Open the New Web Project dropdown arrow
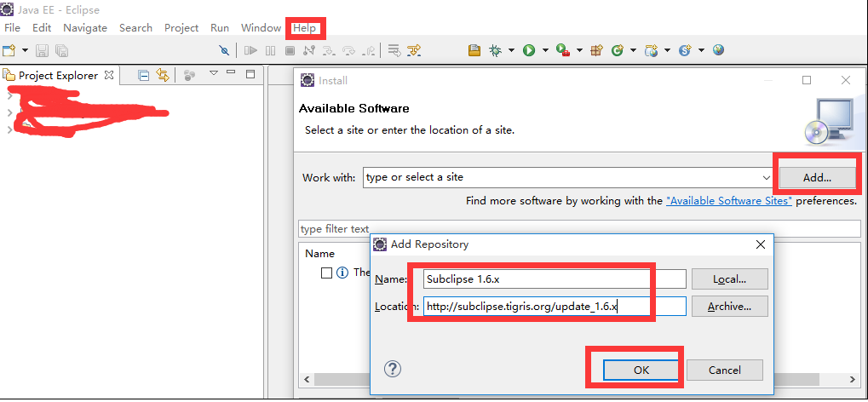The image size is (868, 402). click(667, 51)
